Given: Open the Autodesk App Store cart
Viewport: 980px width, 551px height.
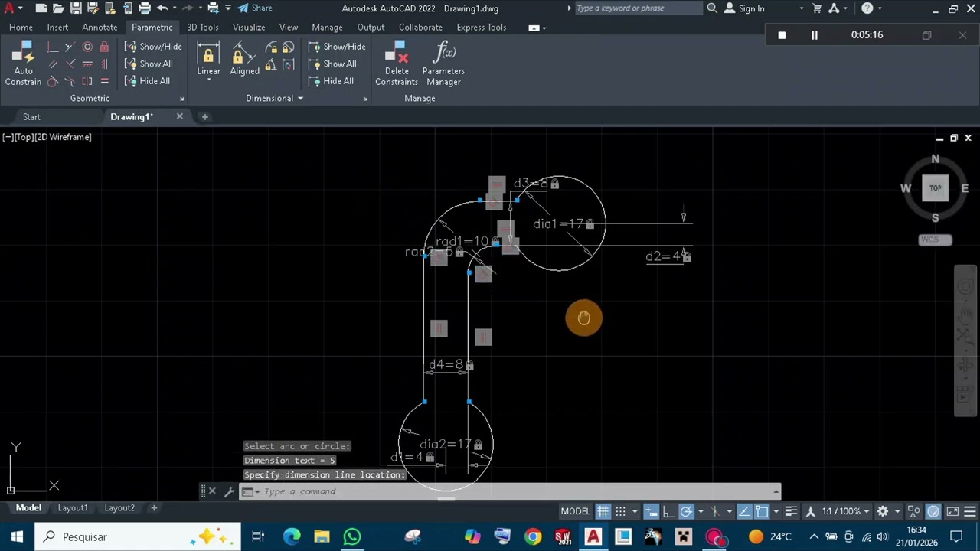Looking at the screenshot, I should point(817,8).
